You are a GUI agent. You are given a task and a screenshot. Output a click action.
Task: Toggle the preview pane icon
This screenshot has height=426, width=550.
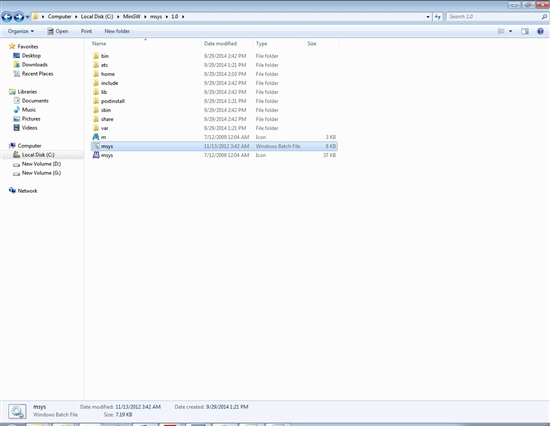pos(525,31)
